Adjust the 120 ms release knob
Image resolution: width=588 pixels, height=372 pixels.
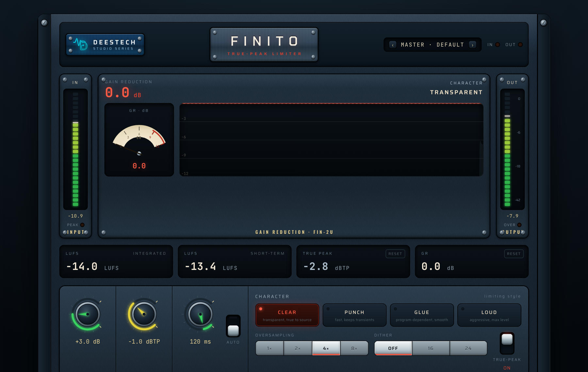[200, 314]
